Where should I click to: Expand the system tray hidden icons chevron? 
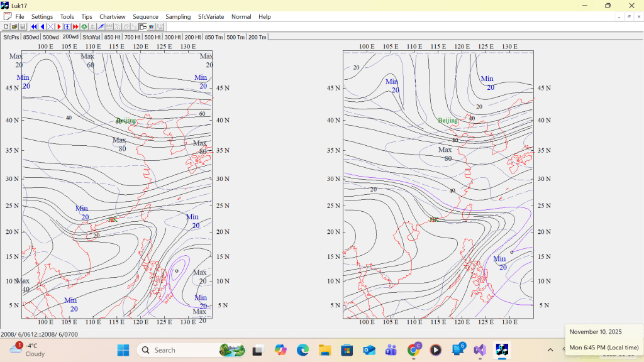(550, 350)
